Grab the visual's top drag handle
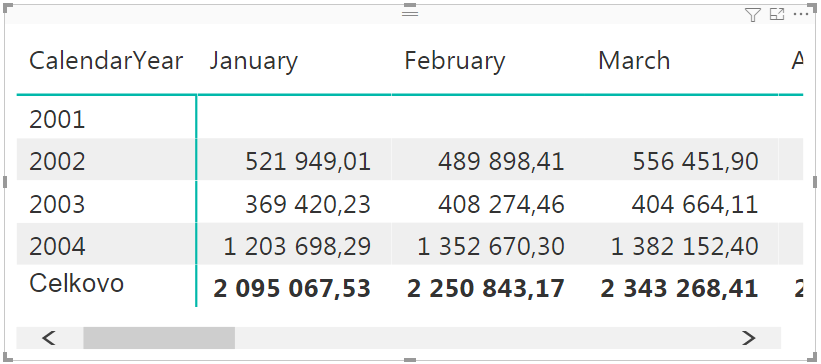Viewport: 821px width, 364px height. 410,13
